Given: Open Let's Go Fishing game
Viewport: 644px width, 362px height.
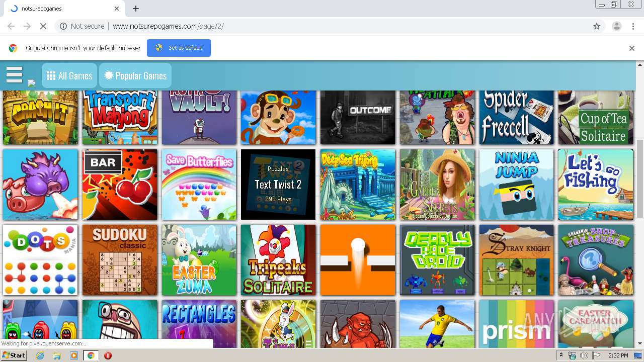Looking at the screenshot, I should 596,185.
